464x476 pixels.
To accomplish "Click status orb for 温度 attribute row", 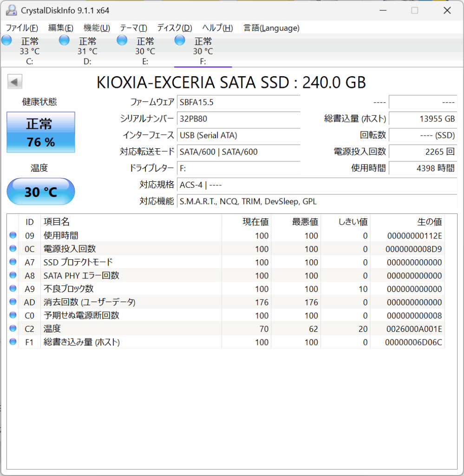I will click(x=13, y=329).
